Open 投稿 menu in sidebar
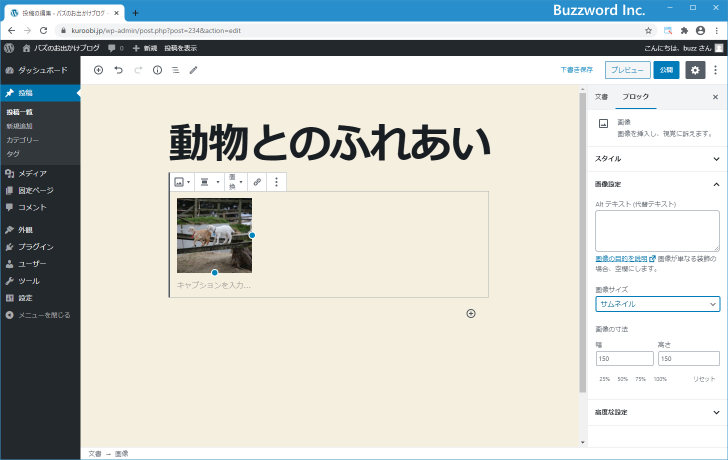The image size is (728, 460). tap(40, 93)
